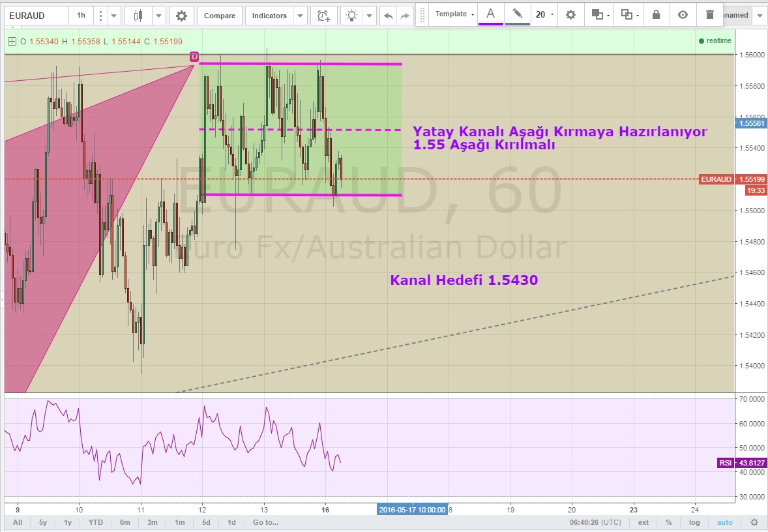Open the chart properties gear icon
Image resolution: width=768 pixels, height=532 pixels.
tap(181, 16)
